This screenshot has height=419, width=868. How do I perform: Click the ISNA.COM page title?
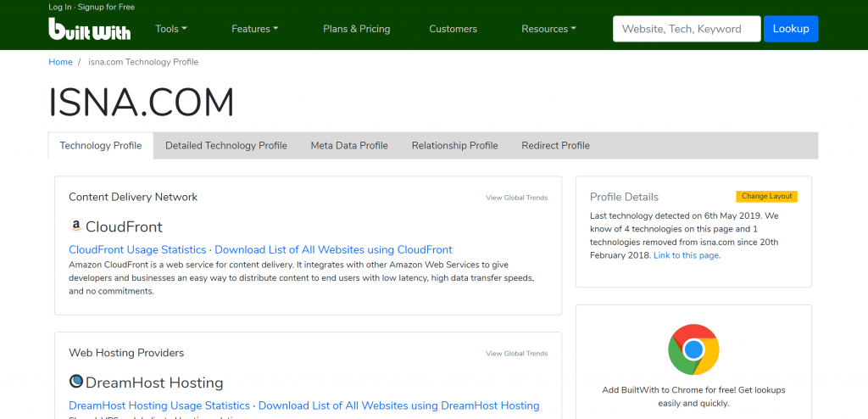click(x=142, y=102)
